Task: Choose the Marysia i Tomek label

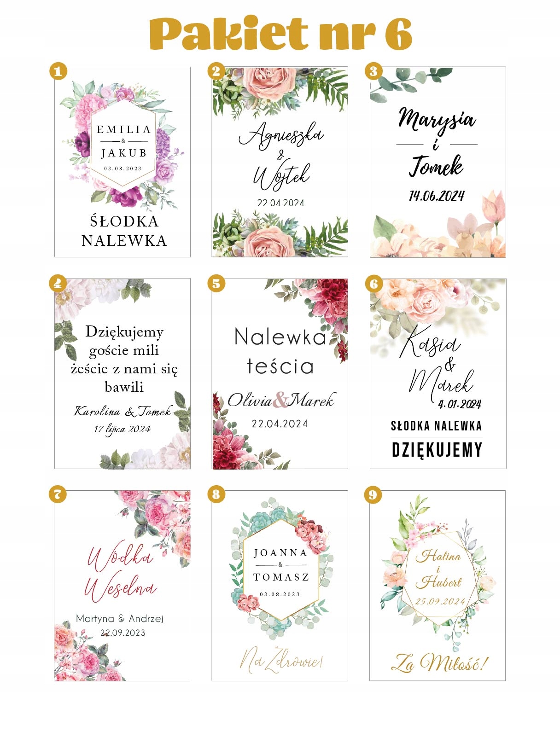Action: coord(438,162)
